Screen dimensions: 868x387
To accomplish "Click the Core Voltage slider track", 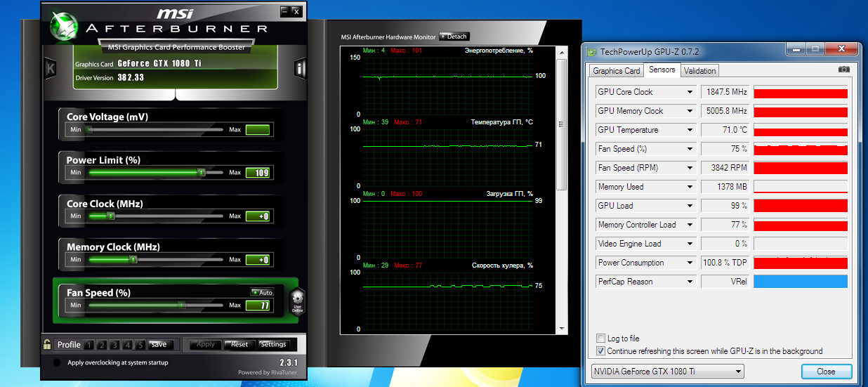I will point(155,130).
